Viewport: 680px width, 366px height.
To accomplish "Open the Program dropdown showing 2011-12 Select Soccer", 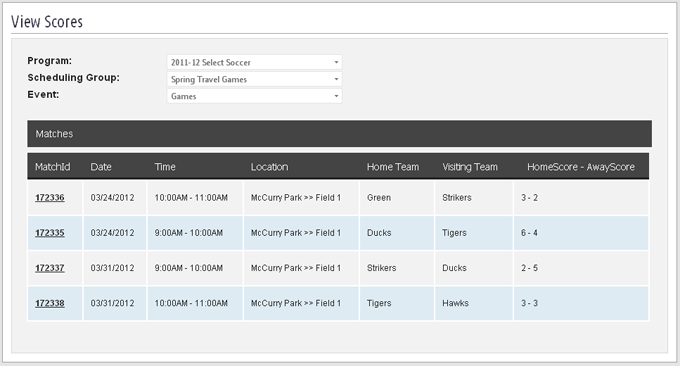I will [254, 62].
